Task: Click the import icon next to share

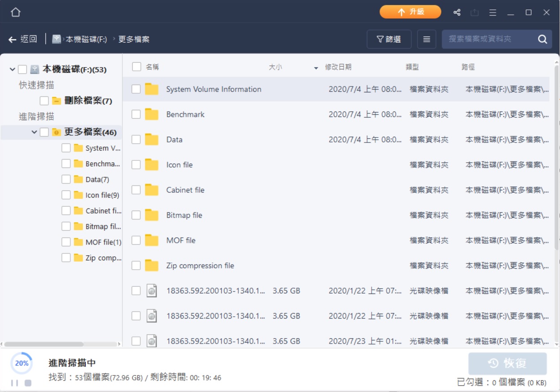Action: click(x=475, y=13)
